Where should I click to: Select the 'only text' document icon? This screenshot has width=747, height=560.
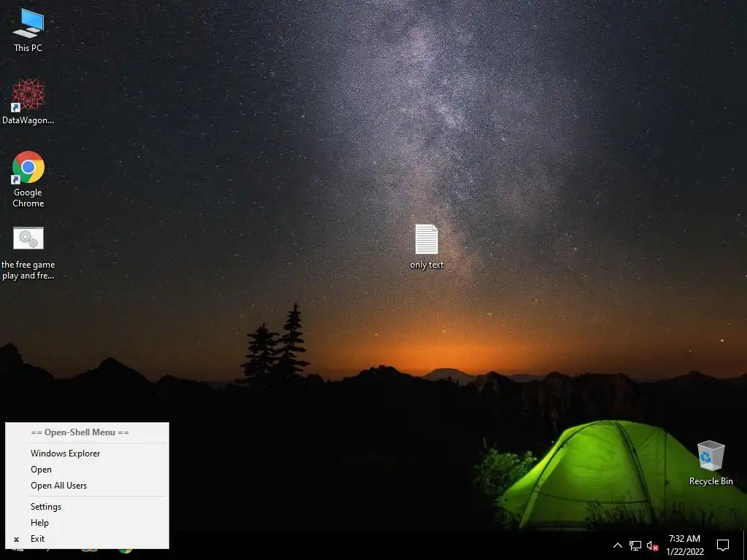(426, 246)
